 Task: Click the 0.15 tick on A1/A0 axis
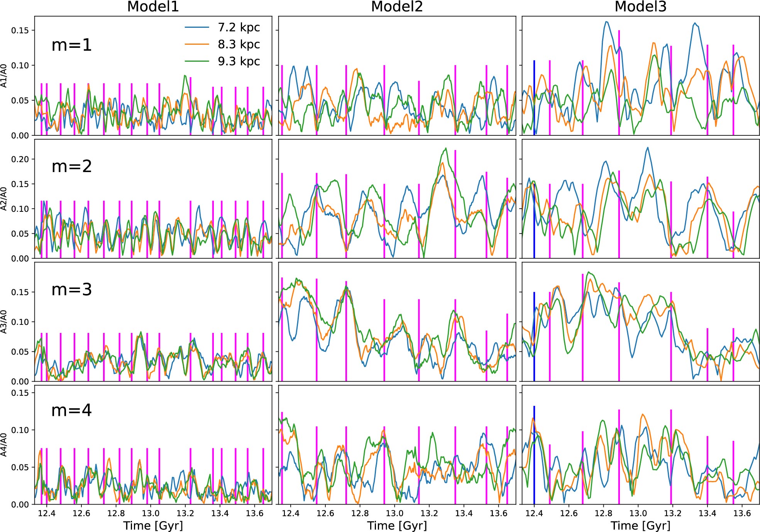coord(20,30)
